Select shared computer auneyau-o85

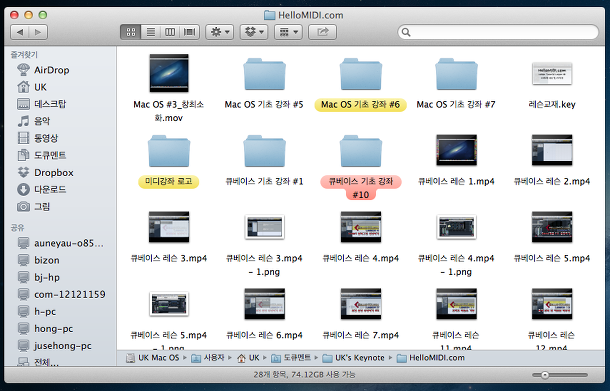pyautogui.click(x=61, y=243)
